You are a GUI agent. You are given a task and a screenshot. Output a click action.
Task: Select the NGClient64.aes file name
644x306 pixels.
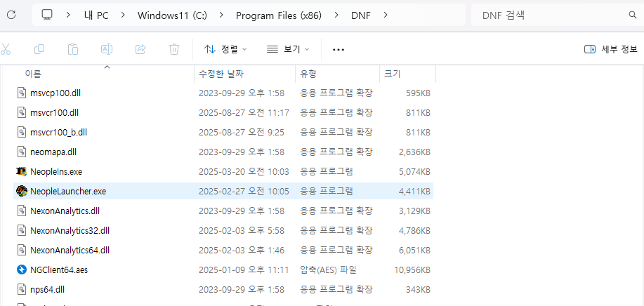click(x=59, y=270)
